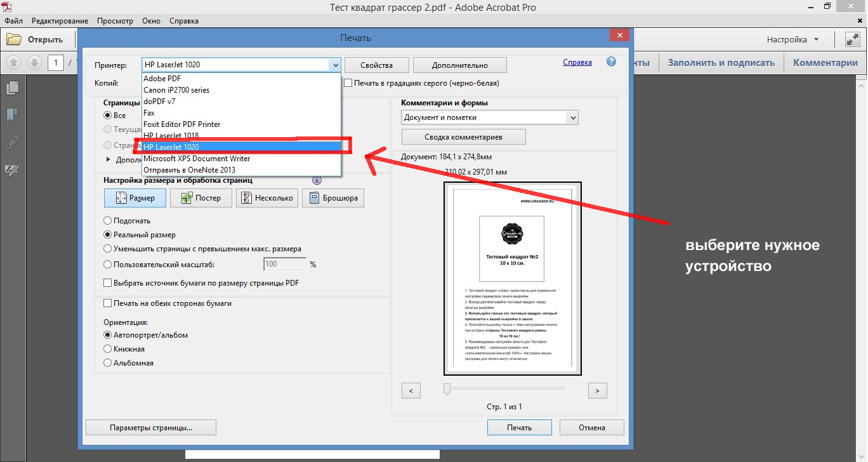Choose doPDF v7 printer
This screenshot has width=868, height=462.
(x=242, y=102)
